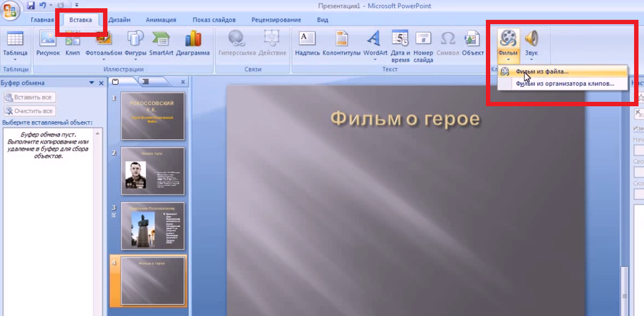Insert WordArt text
The height and width of the screenshot is (316, 644).
coord(375,38)
